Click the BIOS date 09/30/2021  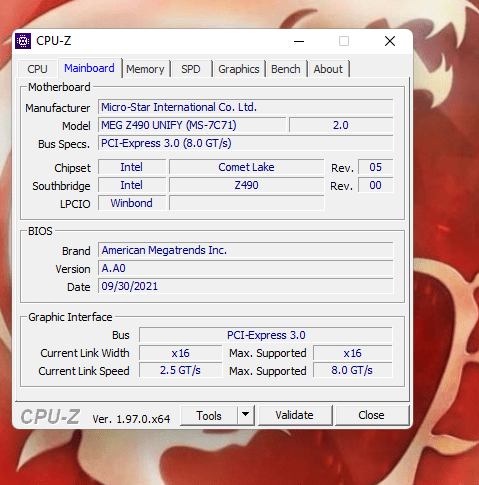click(246, 286)
